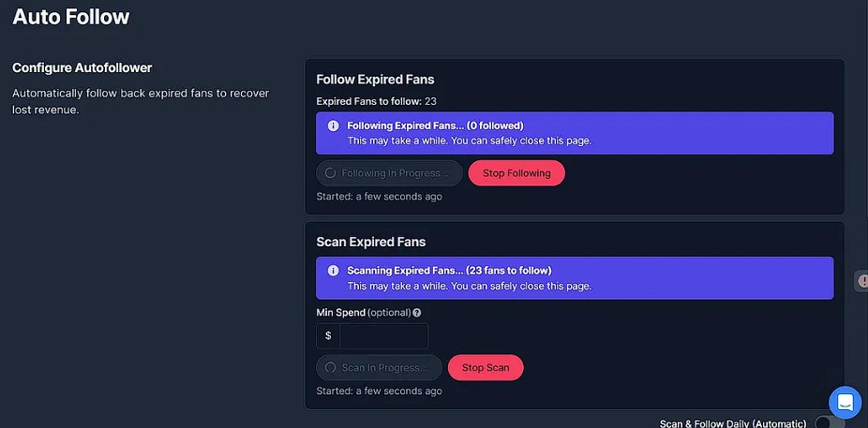Image resolution: width=868 pixels, height=428 pixels.
Task: Focus the Min Spend amount input field
Action: point(383,335)
